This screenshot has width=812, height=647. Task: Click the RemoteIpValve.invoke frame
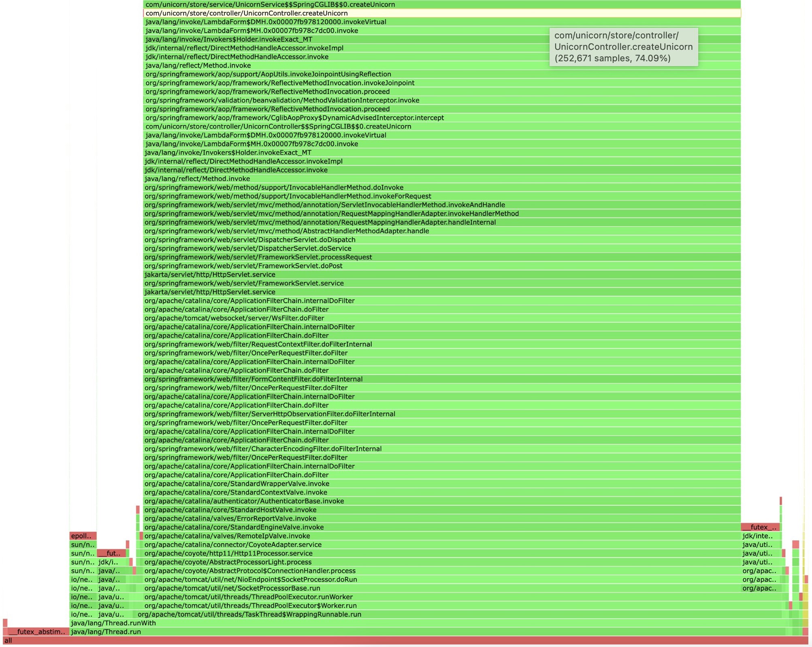[442, 536]
